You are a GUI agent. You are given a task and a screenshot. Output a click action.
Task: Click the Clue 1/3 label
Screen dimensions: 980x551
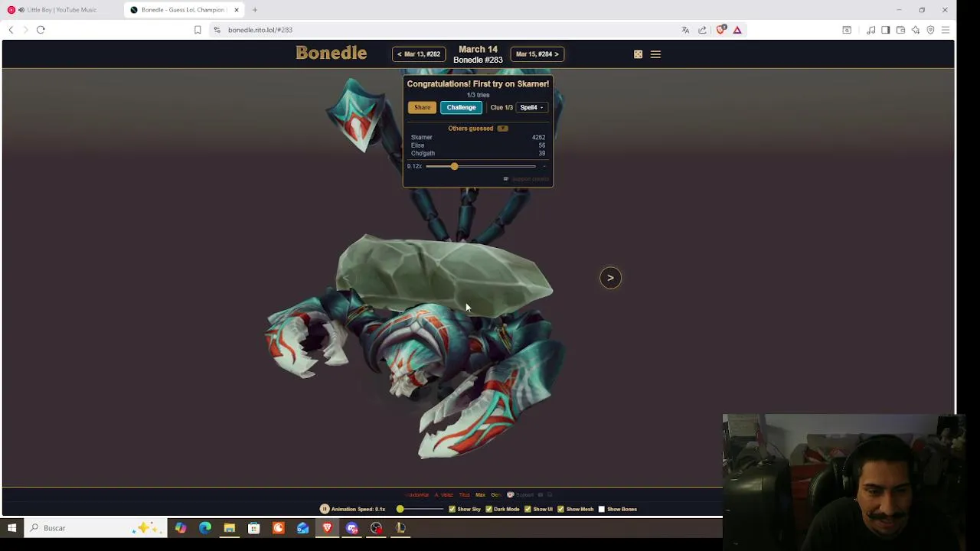click(x=501, y=108)
